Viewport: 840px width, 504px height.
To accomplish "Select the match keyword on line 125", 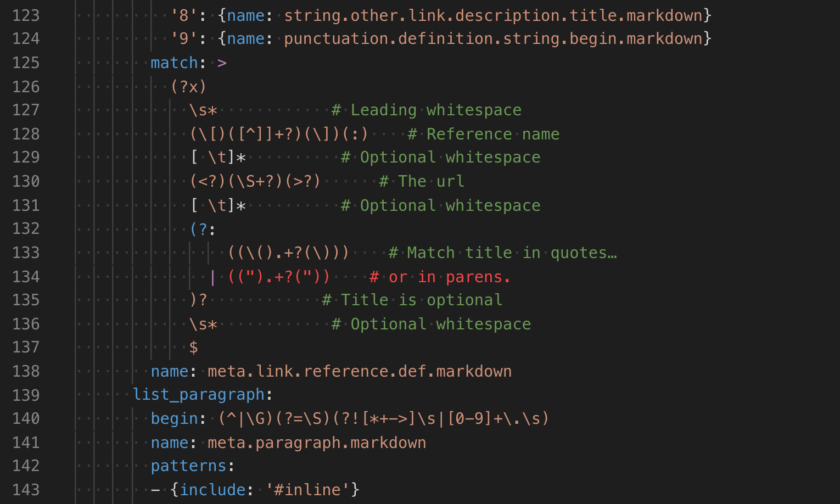I will point(173,62).
